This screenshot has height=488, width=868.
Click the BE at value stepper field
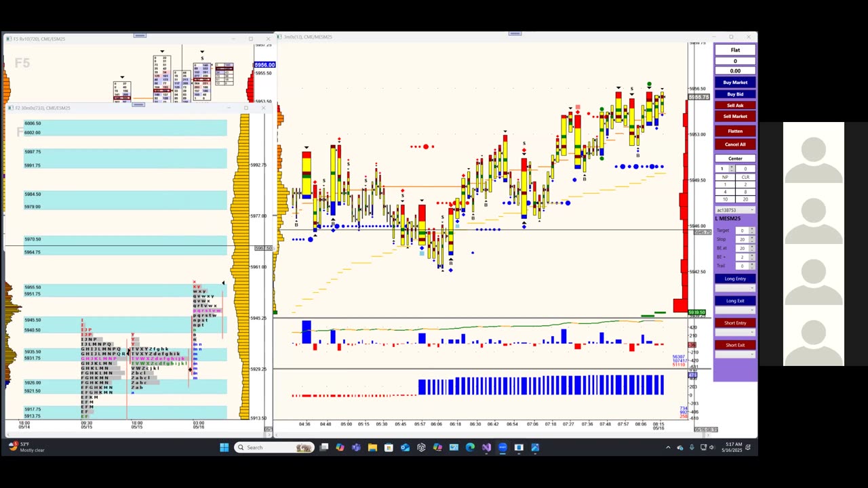coord(744,248)
